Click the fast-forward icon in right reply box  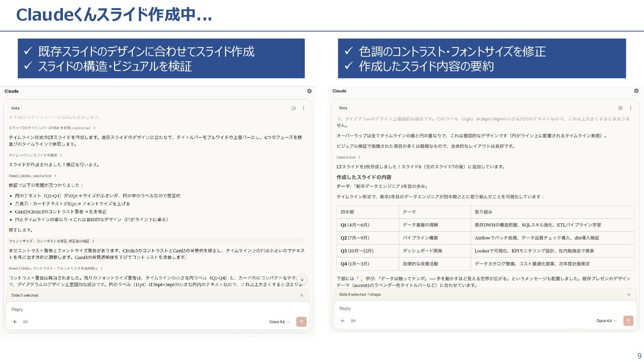coord(353,321)
